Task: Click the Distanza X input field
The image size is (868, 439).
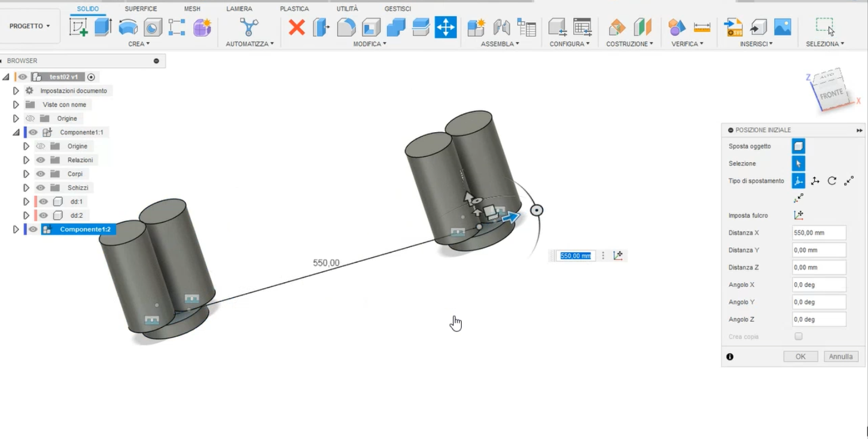Action: [x=818, y=232]
